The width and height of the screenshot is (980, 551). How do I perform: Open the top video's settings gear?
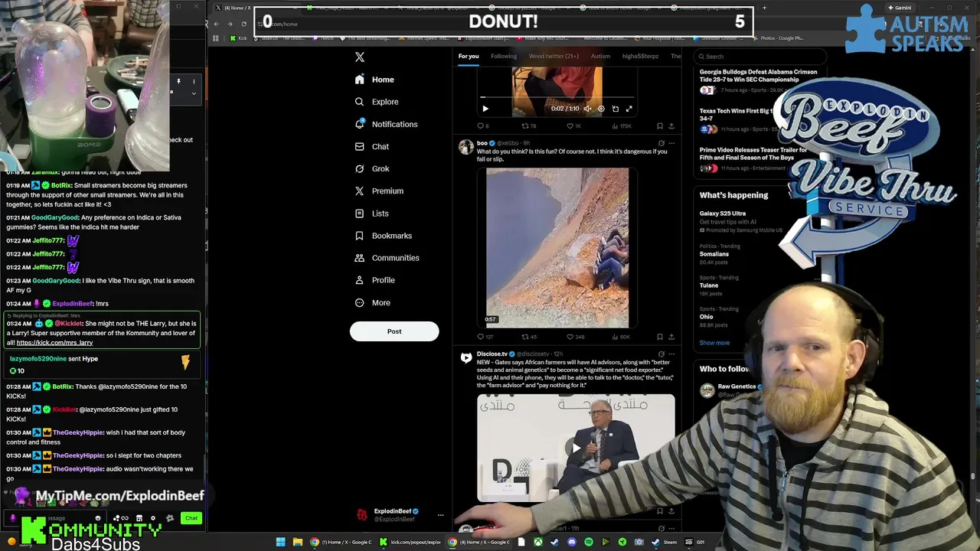(601, 109)
